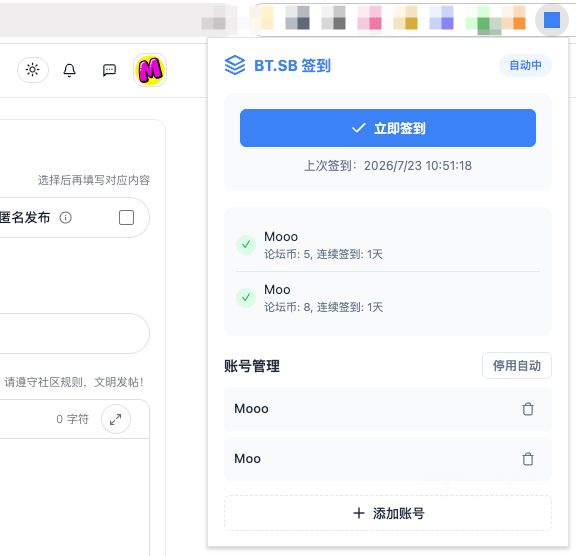This screenshot has width=576, height=556.
Task: Select the Moo row under 账号管理
Action: (388, 459)
